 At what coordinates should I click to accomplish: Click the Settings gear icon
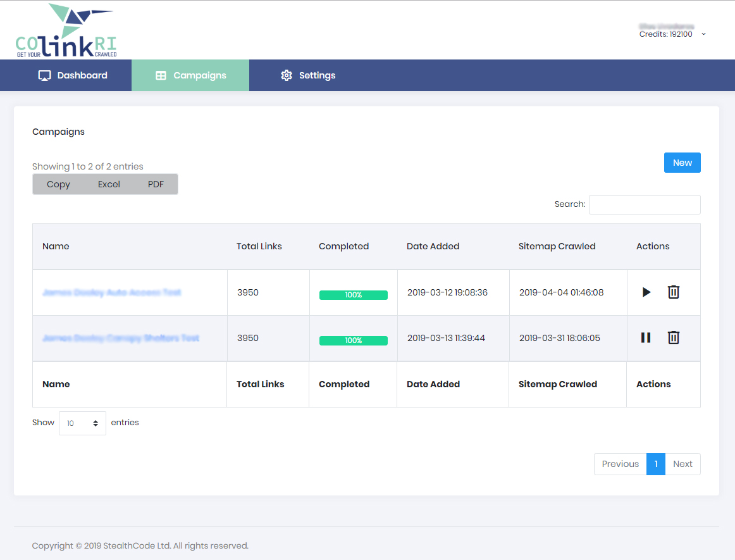[287, 75]
